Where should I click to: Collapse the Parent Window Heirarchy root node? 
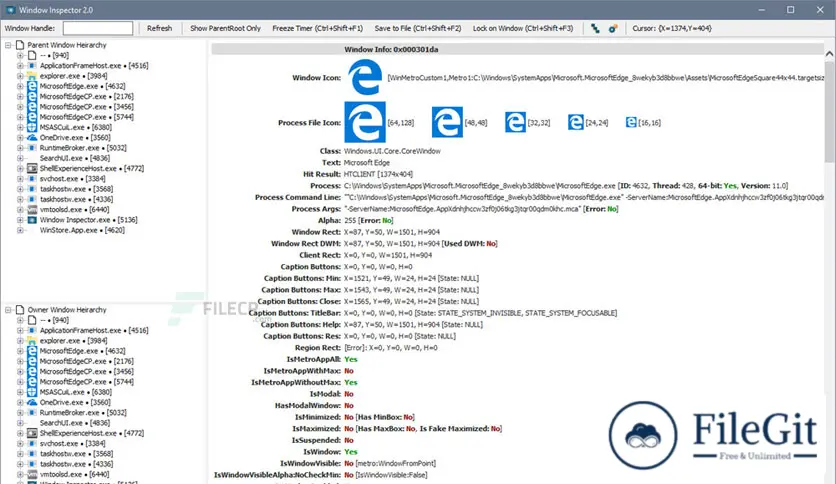[x=8, y=45]
